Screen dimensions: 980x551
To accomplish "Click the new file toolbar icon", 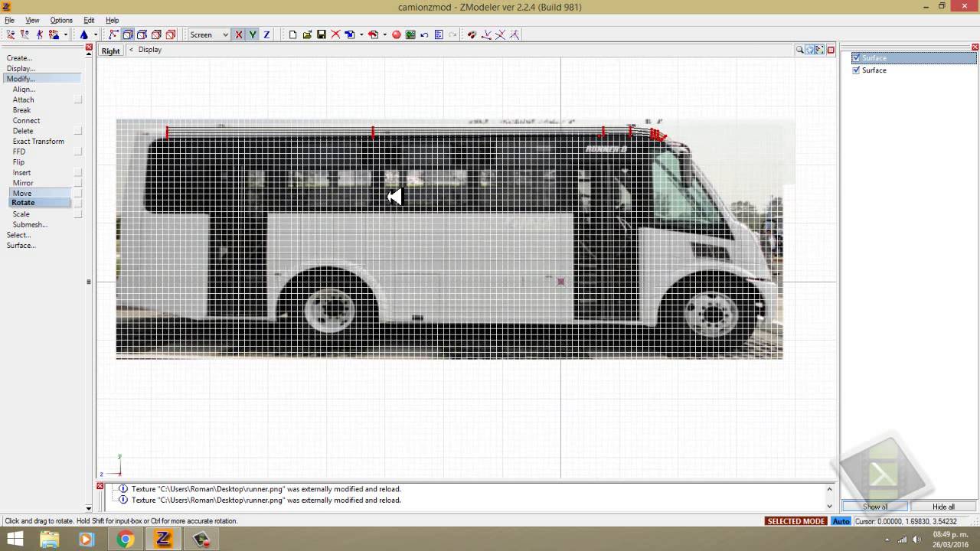I will pos(292,34).
